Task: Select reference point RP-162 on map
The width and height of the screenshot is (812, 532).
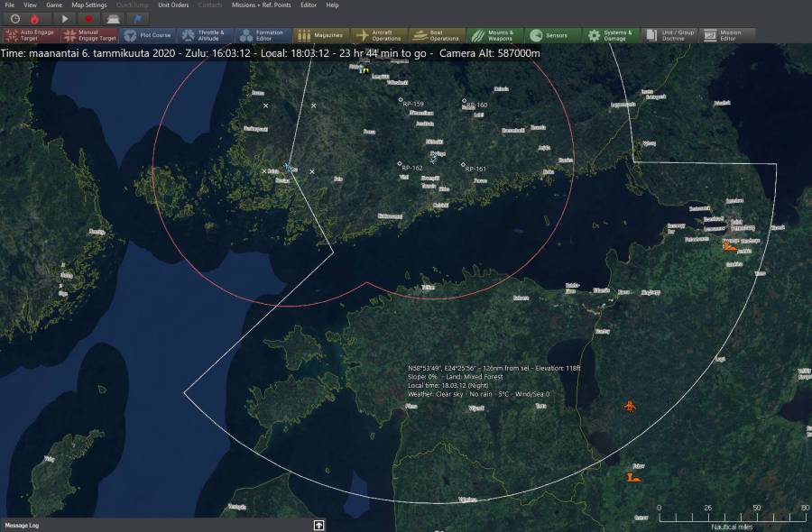Action: (400, 164)
